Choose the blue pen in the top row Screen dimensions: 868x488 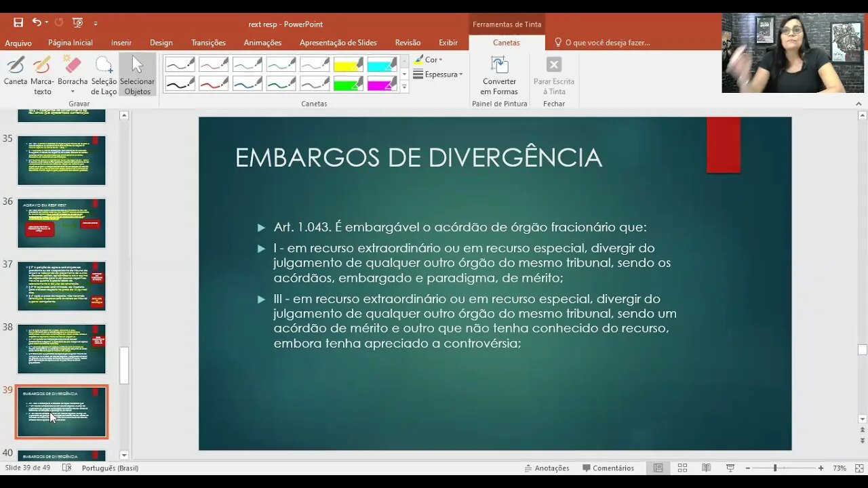(x=248, y=65)
